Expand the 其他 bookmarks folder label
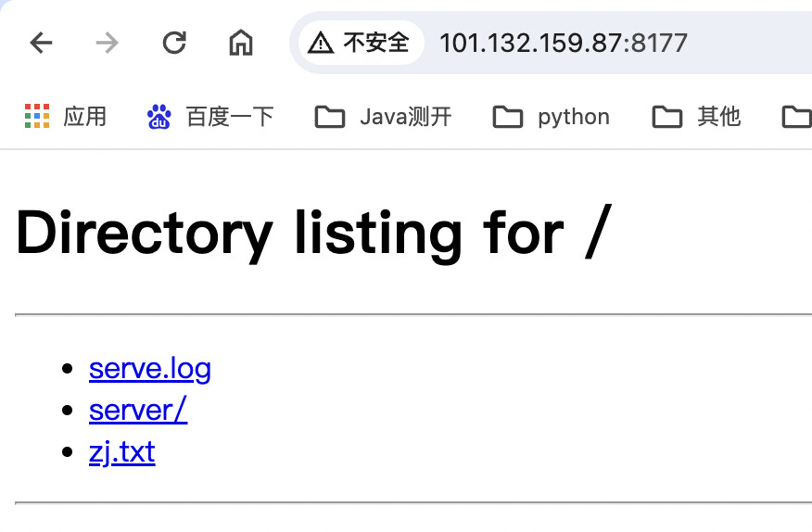812x532 pixels. (718, 117)
